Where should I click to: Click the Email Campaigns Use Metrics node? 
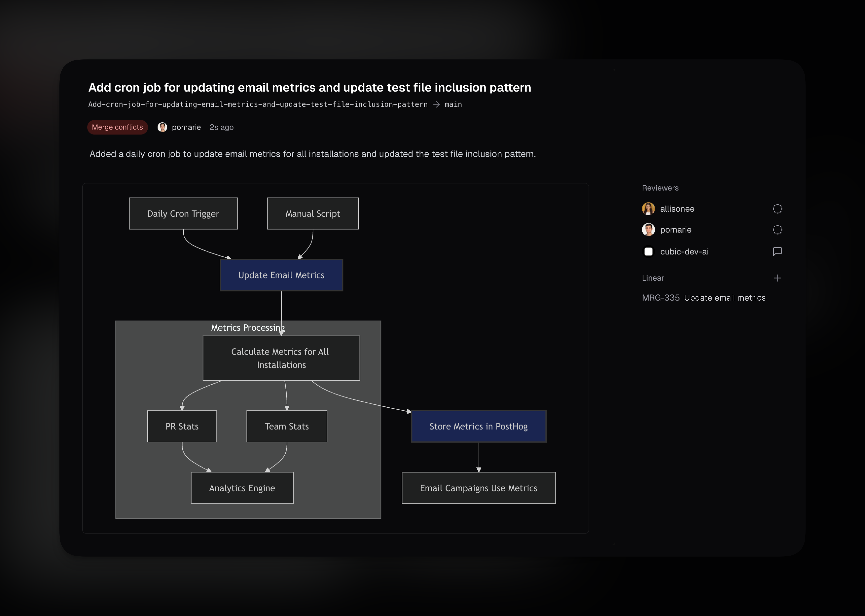[479, 488]
